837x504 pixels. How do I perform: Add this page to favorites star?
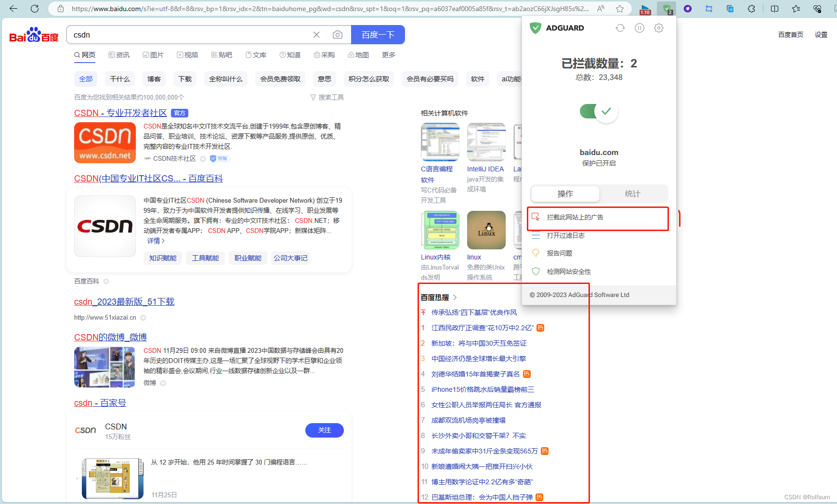pos(620,9)
